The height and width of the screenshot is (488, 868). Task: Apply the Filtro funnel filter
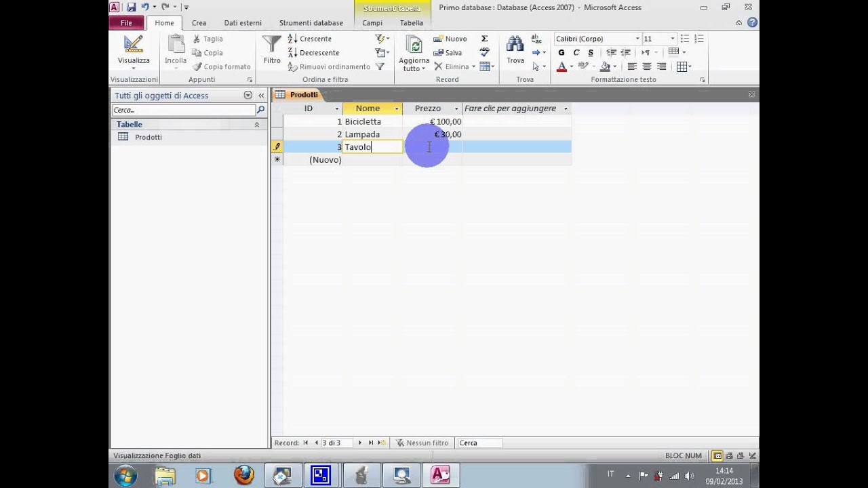coord(272,50)
